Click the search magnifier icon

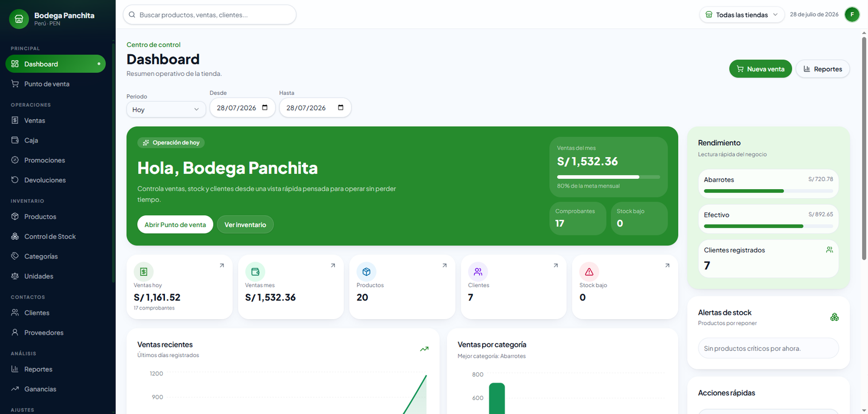132,15
